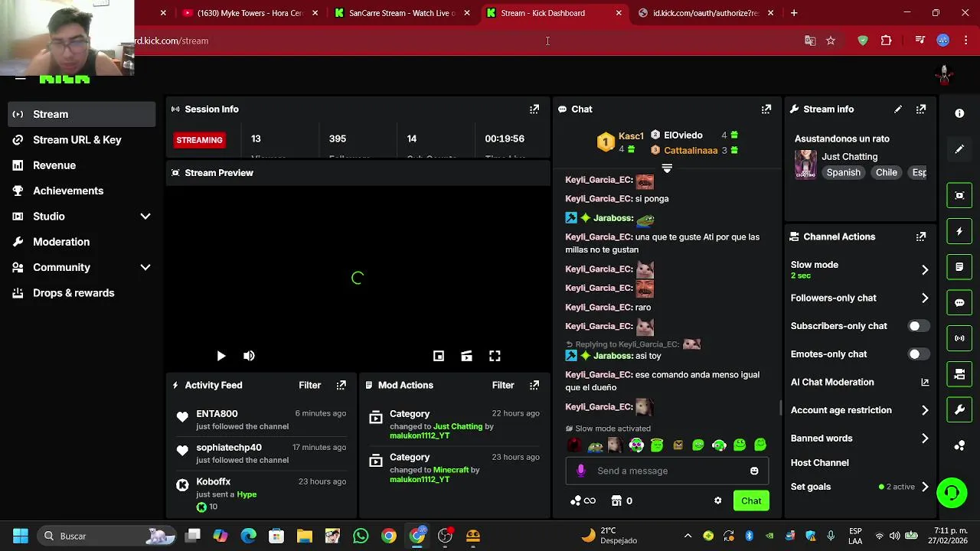Pop out the Chat panel
Screen dimensions: 980x551
click(766, 109)
